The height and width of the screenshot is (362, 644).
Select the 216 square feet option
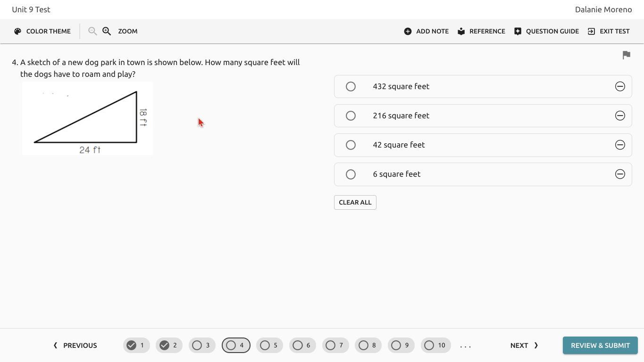[351, 115]
